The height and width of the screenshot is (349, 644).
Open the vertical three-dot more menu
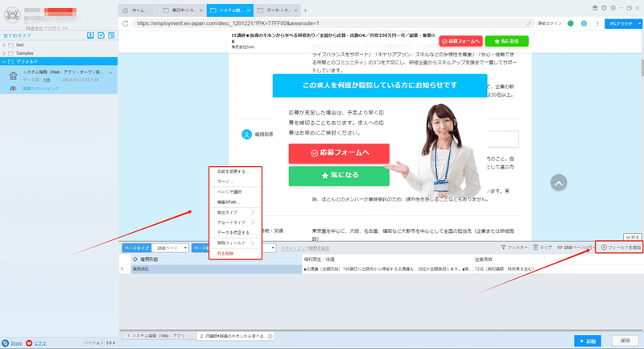[597, 23]
